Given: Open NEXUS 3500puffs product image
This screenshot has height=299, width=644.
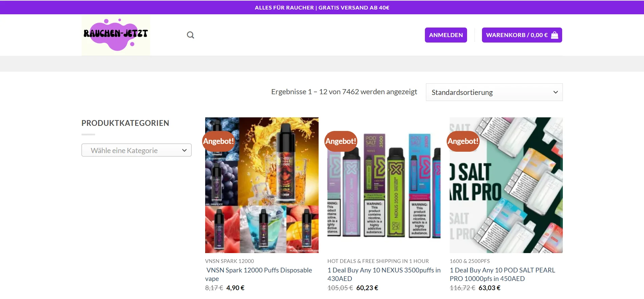Looking at the screenshot, I should point(384,185).
